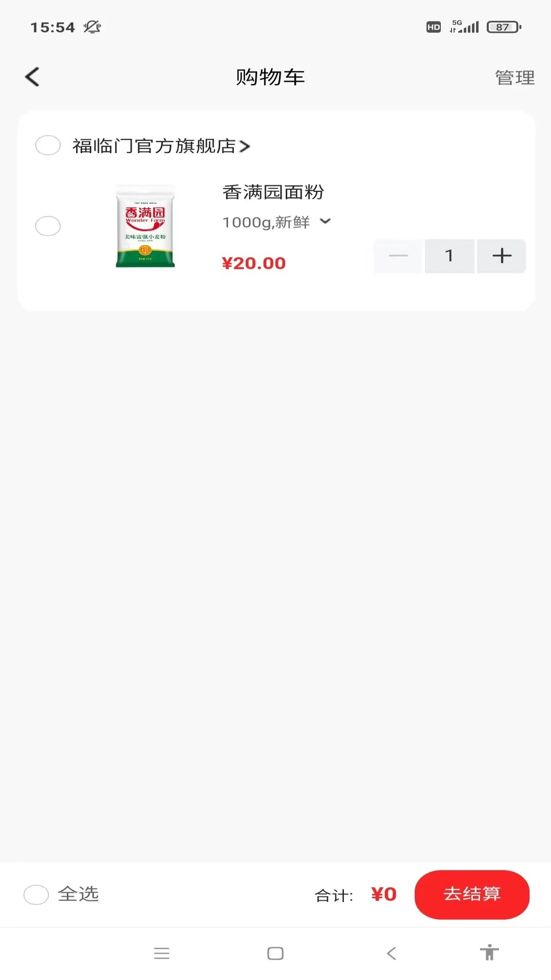The height and width of the screenshot is (980, 551).
Task: Expand the 1000g,新鲜 specification dropdown
Action: [x=325, y=222]
